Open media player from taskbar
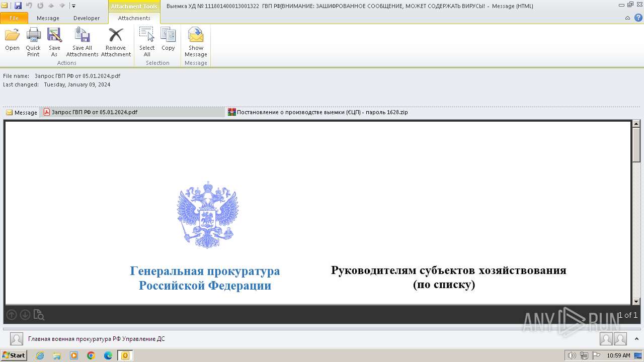Image resolution: width=644 pixels, height=362 pixels. [x=74, y=355]
